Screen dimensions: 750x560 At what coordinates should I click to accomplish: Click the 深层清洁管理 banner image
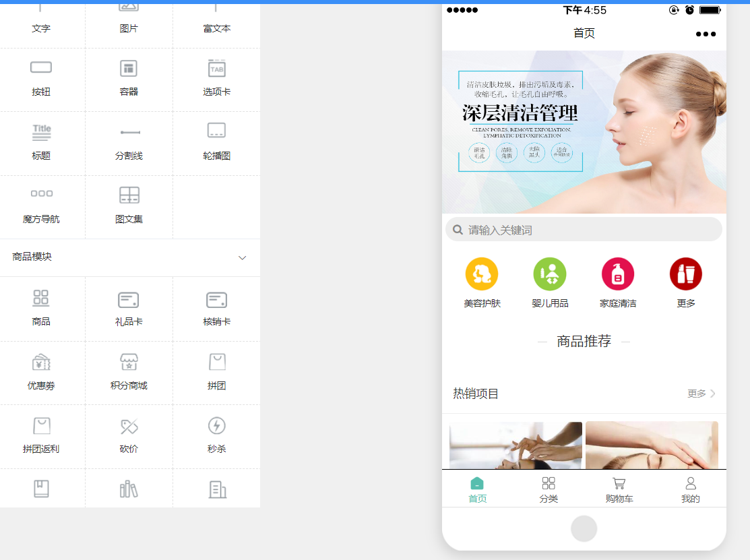click(584, 132)
